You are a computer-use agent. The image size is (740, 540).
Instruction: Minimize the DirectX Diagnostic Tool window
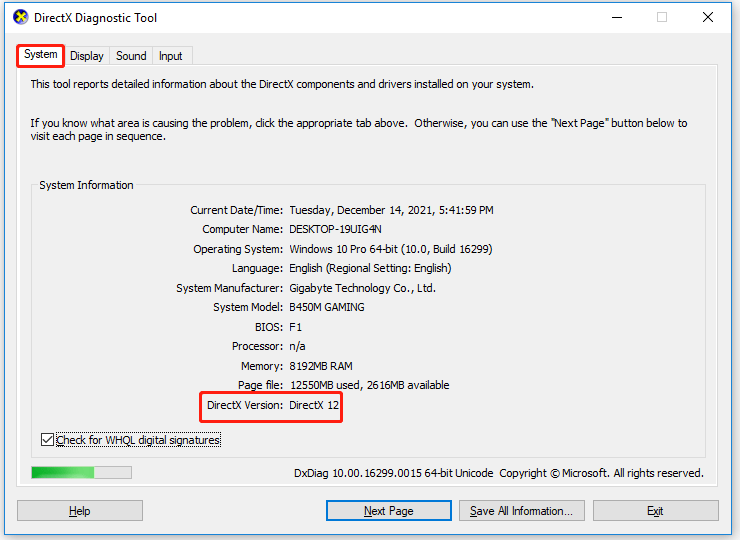tap(617, 17)
